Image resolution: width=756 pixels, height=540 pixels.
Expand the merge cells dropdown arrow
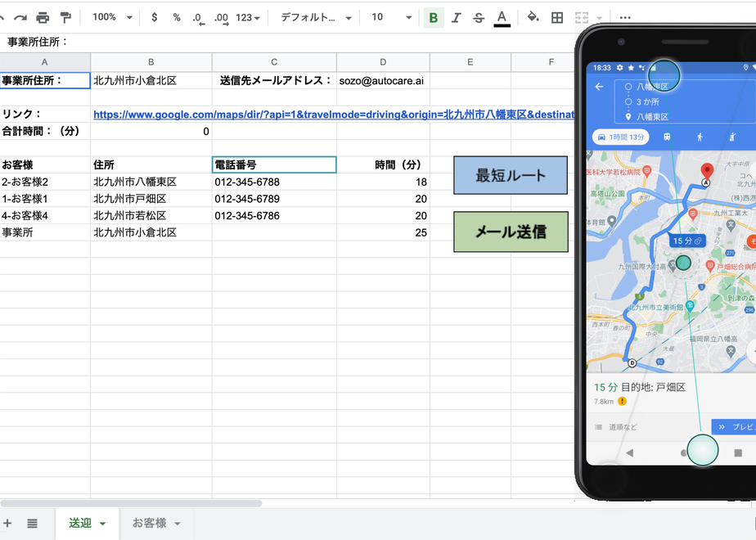tap(599, 18)
